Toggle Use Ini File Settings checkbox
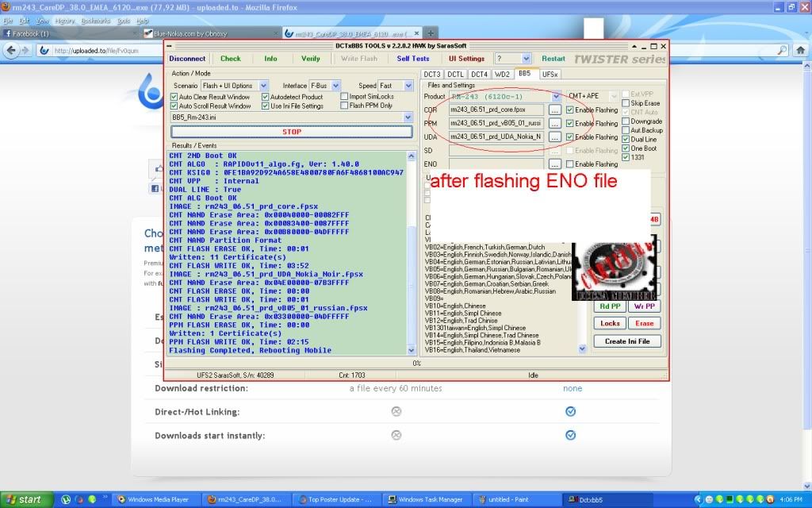Image resolution: width=812 pixels, height=508 pixels. click(265, 106)
